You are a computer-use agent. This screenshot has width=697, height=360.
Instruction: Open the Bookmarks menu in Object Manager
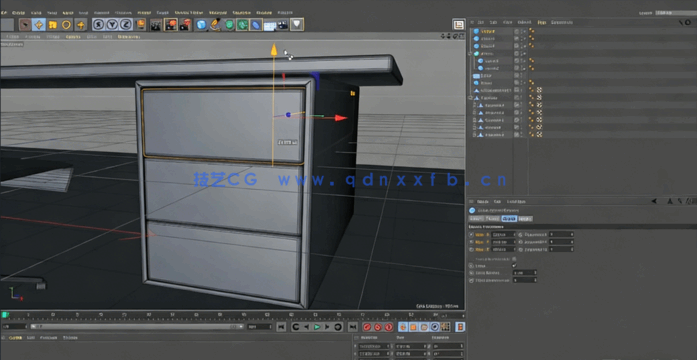click(x=562, y=22)
